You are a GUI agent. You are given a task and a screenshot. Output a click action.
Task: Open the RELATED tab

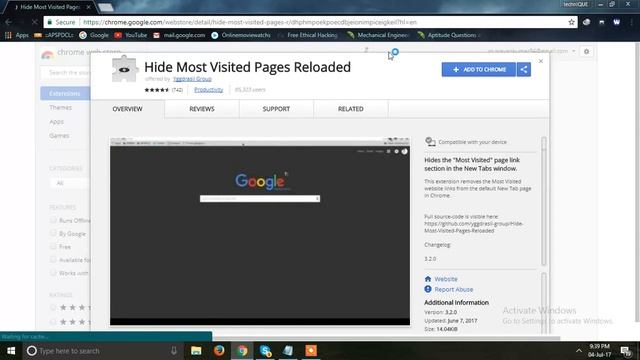pos(351,109)
